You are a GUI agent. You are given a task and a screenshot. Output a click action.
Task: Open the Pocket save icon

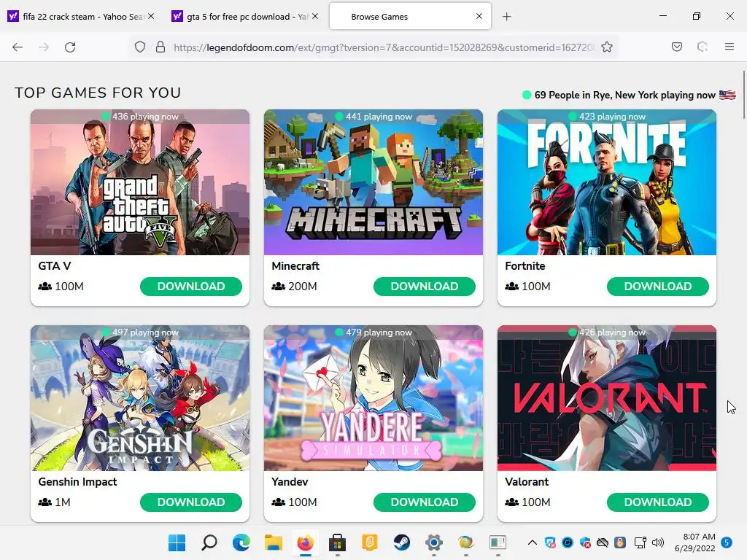click(x=677, y=47)
